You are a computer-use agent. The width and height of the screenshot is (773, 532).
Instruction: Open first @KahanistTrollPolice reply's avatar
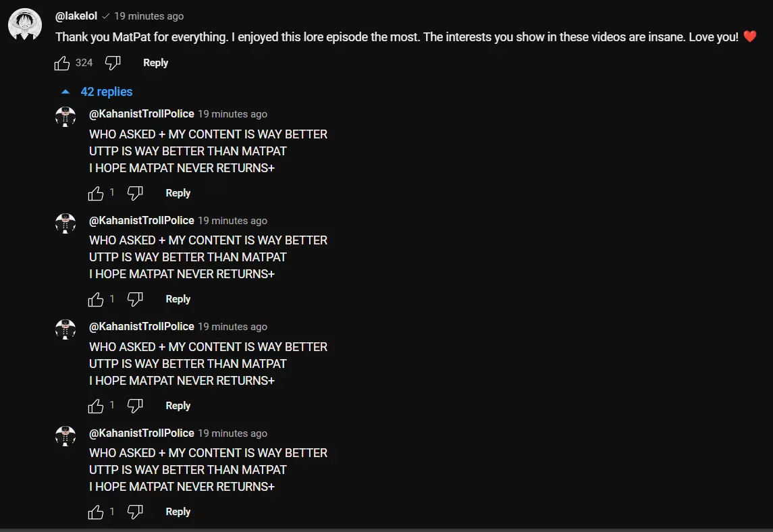[x=65, y=117]
